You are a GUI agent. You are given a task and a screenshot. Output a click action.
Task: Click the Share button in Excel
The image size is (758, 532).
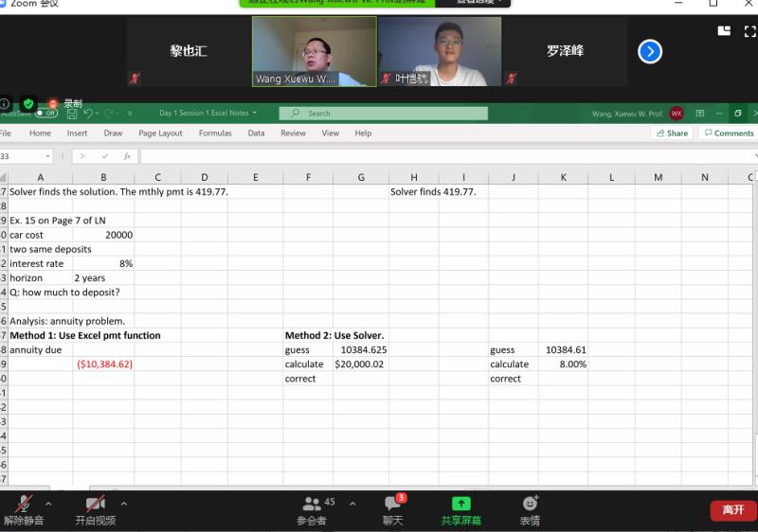672,133
